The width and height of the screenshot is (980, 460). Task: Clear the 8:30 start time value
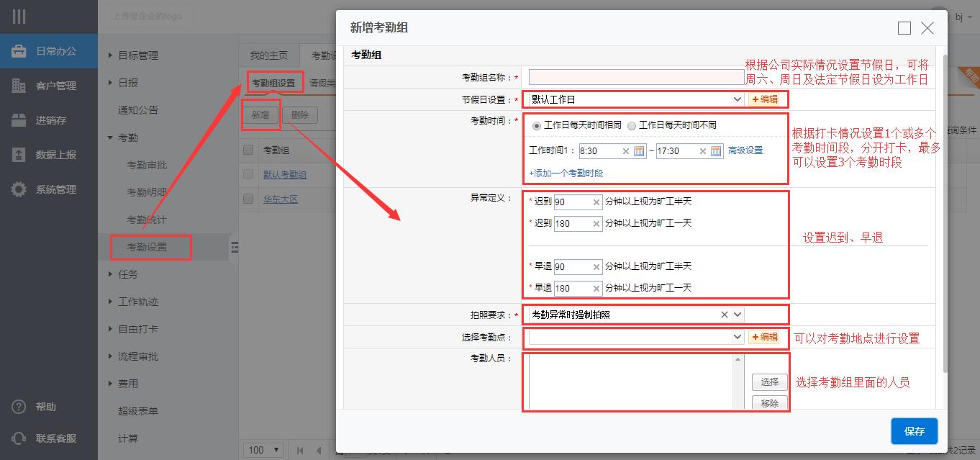tap(625, 151)
